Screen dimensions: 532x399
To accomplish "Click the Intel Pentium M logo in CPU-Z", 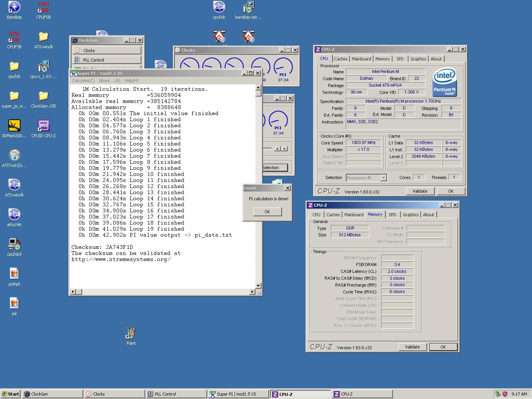I will click(x=445, y=82).
